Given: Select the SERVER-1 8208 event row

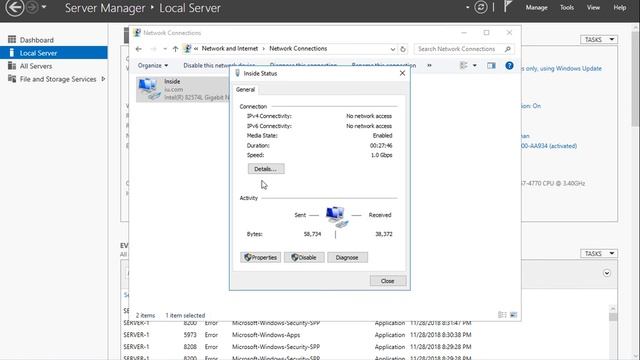Looking at the screenshot, I should tap(297, 347).
